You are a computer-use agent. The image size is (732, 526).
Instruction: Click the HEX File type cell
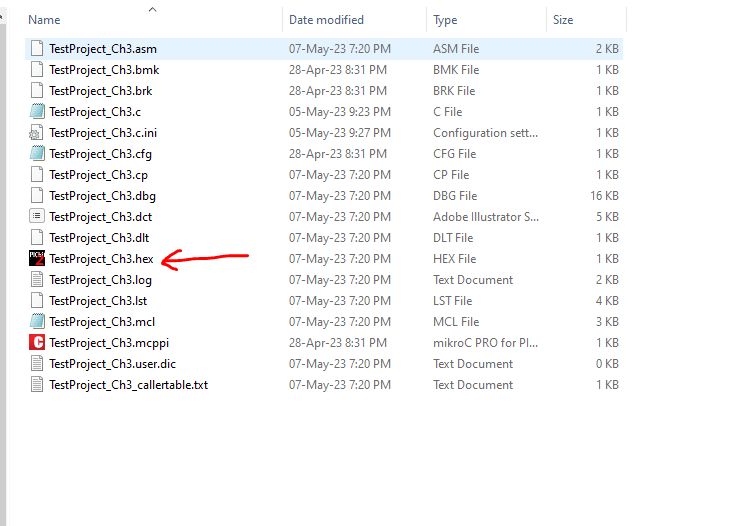tap(455, 259)
